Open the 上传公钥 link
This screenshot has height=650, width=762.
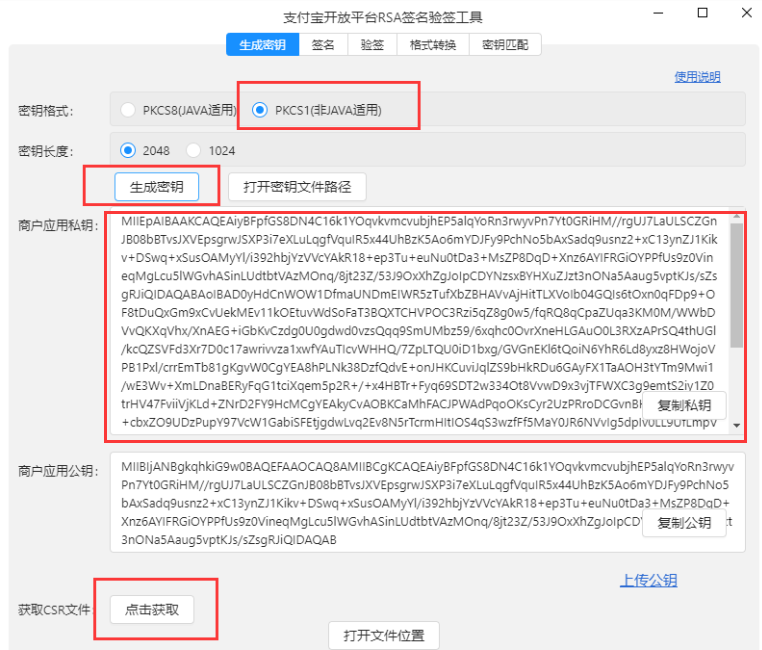[649, 580]
